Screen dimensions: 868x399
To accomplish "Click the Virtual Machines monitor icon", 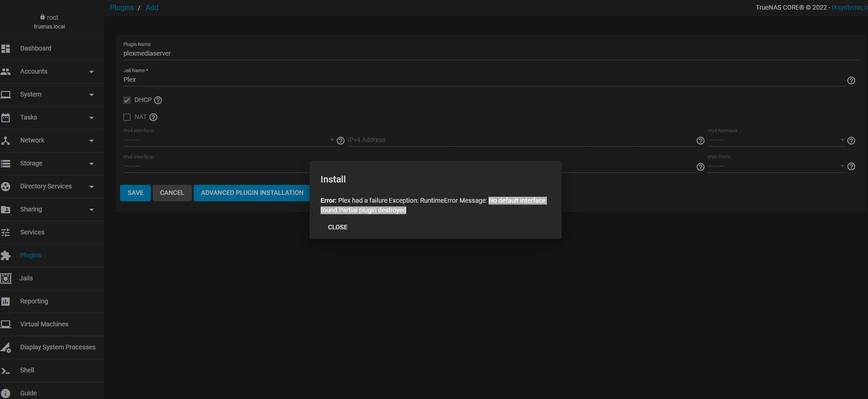I will coord(6,324).
